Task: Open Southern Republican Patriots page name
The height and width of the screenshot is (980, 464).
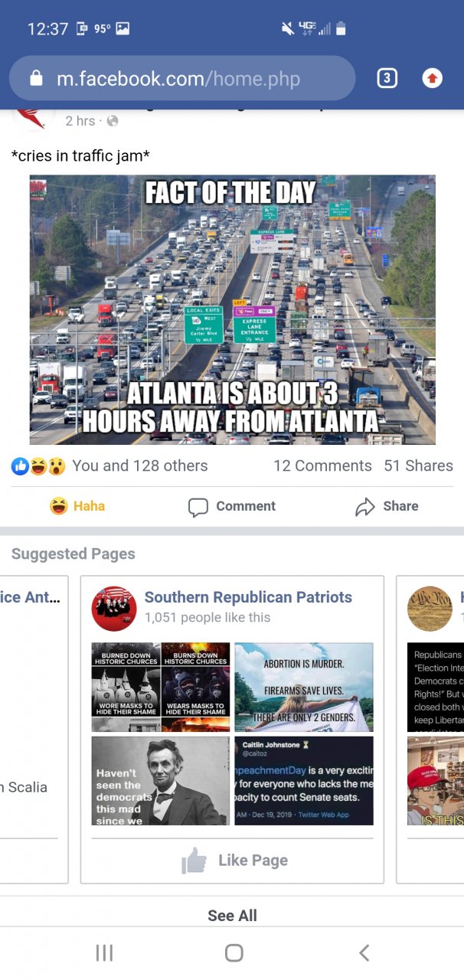Action: click(x=248, y=597)
